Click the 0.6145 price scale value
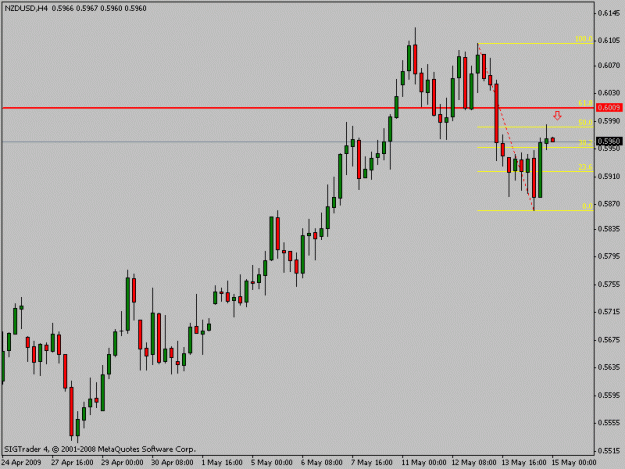Viewport: 625px width, 469px height. click(609, 13)
